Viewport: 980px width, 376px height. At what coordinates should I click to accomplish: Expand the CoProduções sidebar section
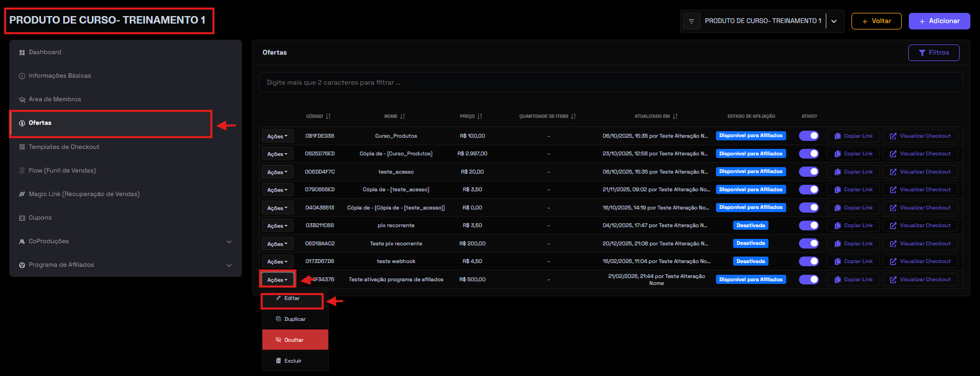(x=229, y=242)
